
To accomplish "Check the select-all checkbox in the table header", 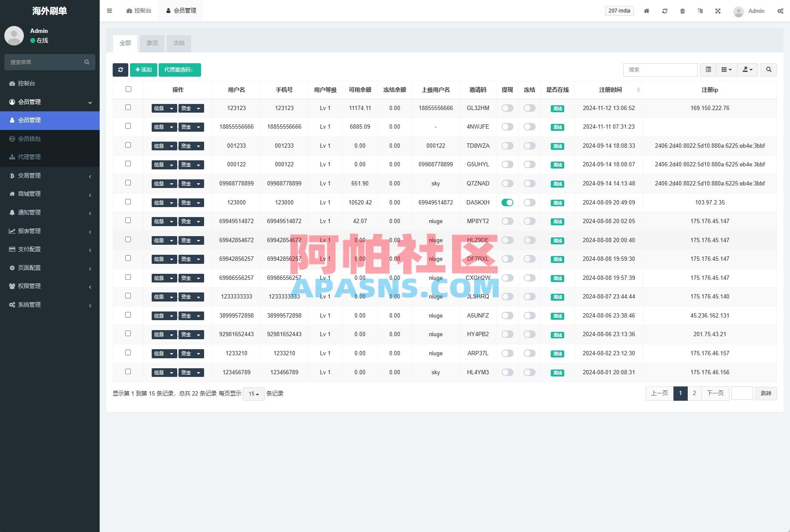I will coord(128,89).
